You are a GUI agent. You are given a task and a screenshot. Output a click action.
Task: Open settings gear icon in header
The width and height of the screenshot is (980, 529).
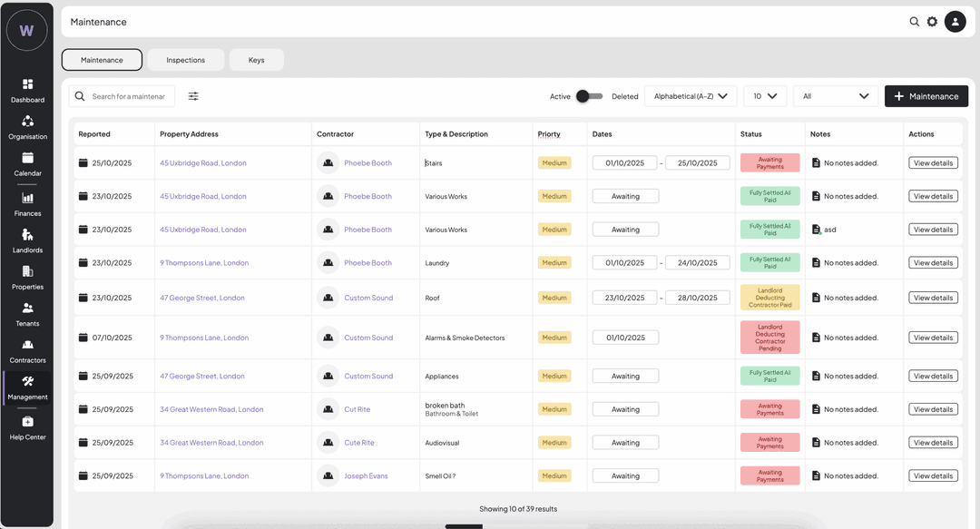click(x=932, y=22)
